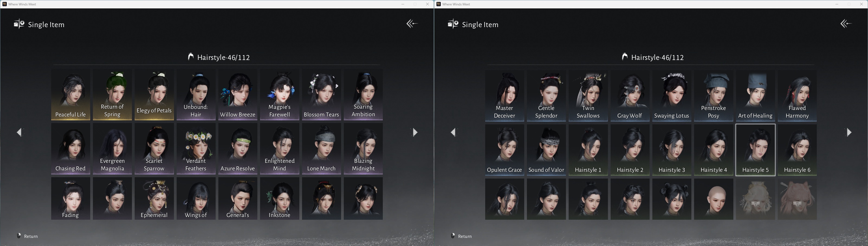Choose the Swaying Lotus hairstyle
The height and width of the screenshot is (246, 868).
click(672, 96)
